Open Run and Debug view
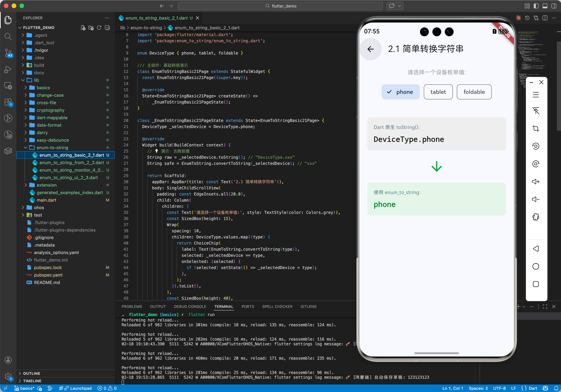This screenshot has width=561, height=392. [x=8, y=69]
